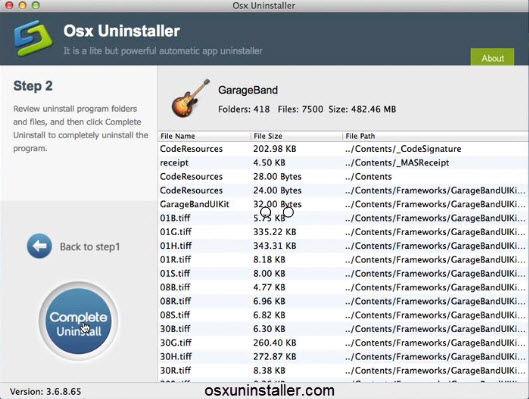Image resolution: width=529 pixels, height=399 pixels.
Task: Select the 30H.tiff file row
Action: pos(343,356)
